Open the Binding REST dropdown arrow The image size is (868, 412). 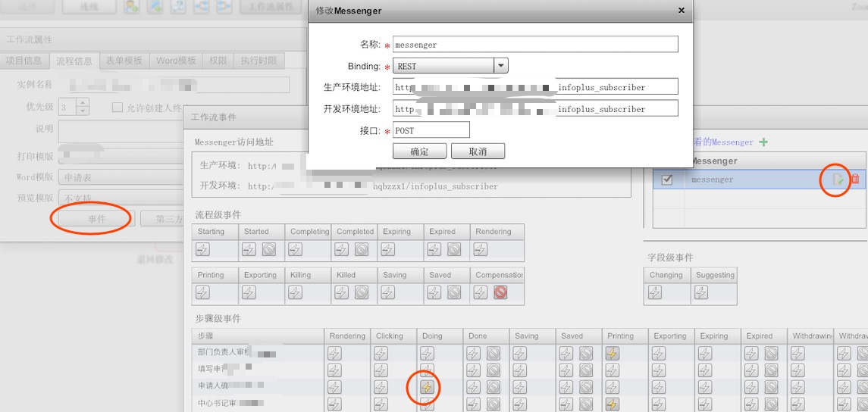coord(500,66)
